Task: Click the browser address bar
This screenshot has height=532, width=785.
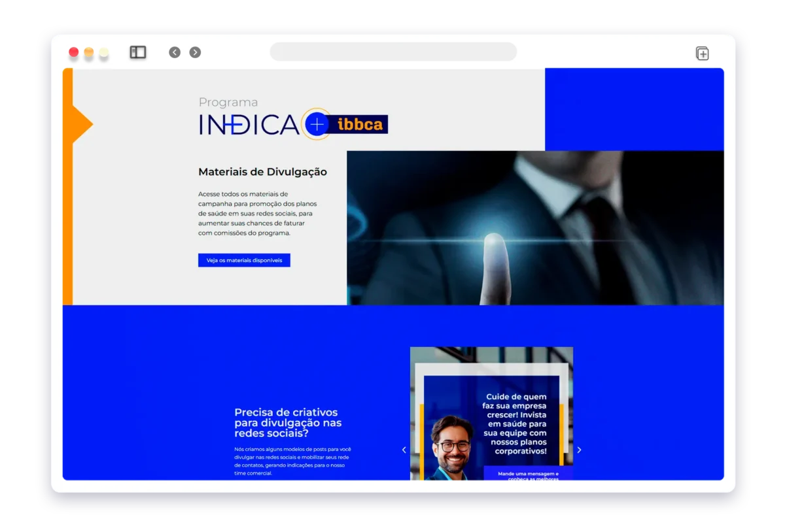Action: coord(393,52)
